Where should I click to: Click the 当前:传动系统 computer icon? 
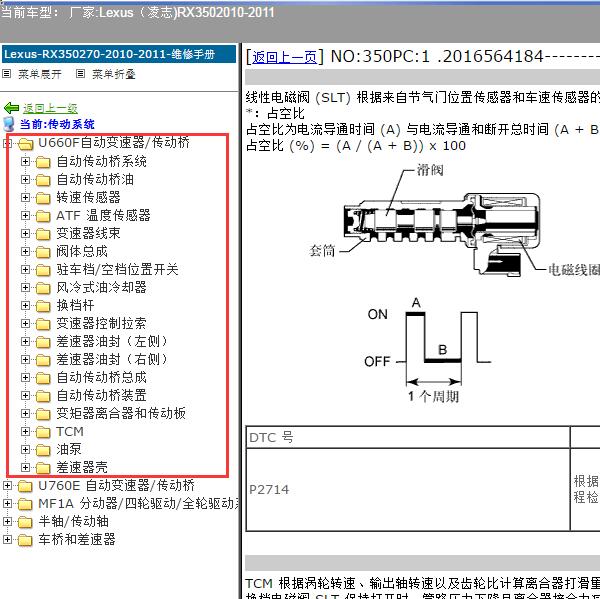tap(8, 124)
